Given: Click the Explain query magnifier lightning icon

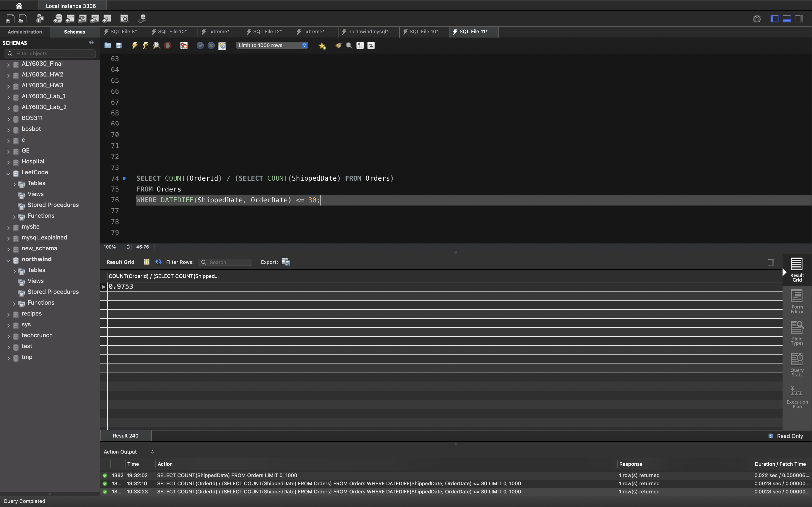Looking at the screenshot, I should (x=157, y=45).
